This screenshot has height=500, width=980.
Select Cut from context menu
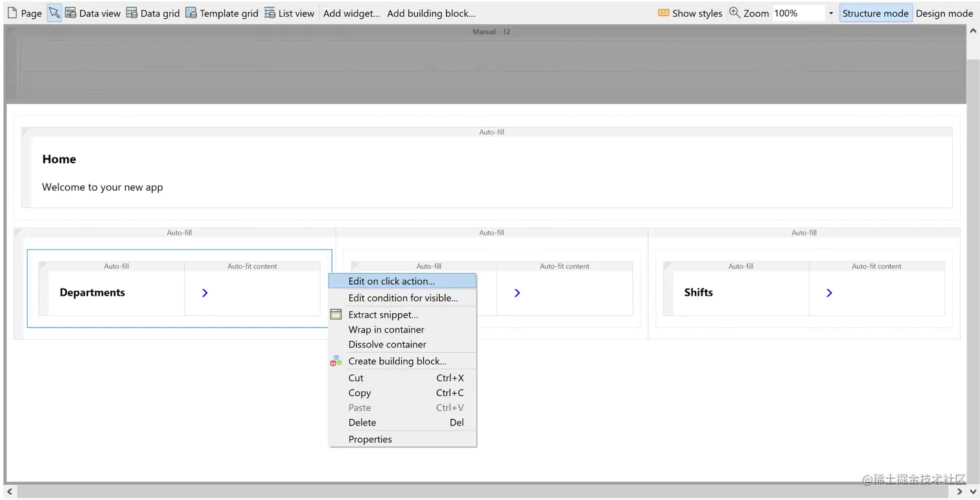402,378
